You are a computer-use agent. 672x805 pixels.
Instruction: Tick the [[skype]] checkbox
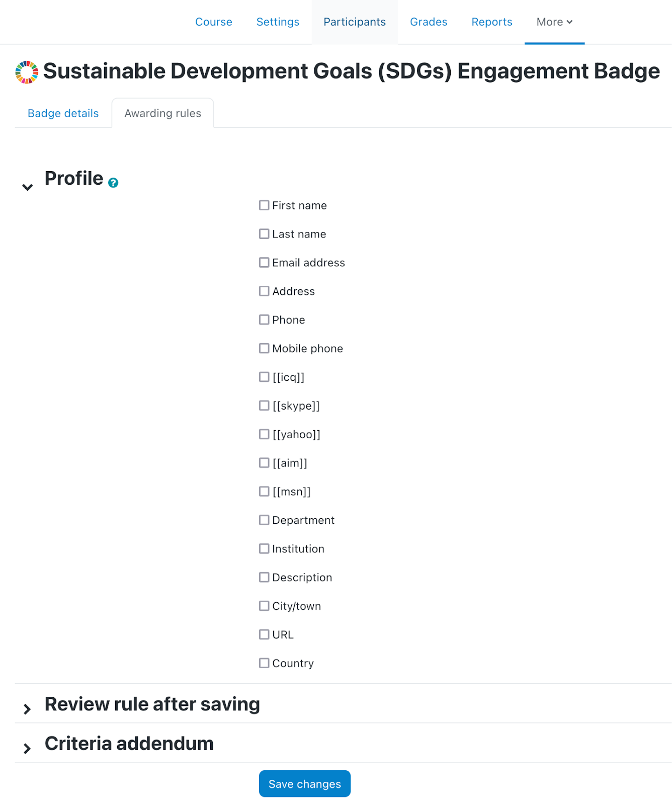264,406
